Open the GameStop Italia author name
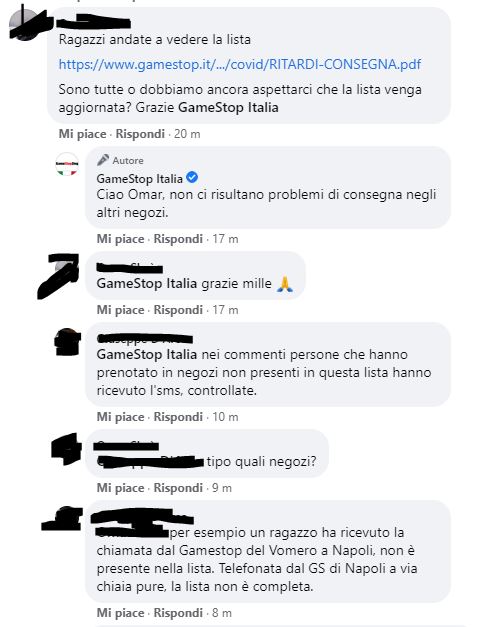Screen dimensions: 483x627 coord(140,178)
